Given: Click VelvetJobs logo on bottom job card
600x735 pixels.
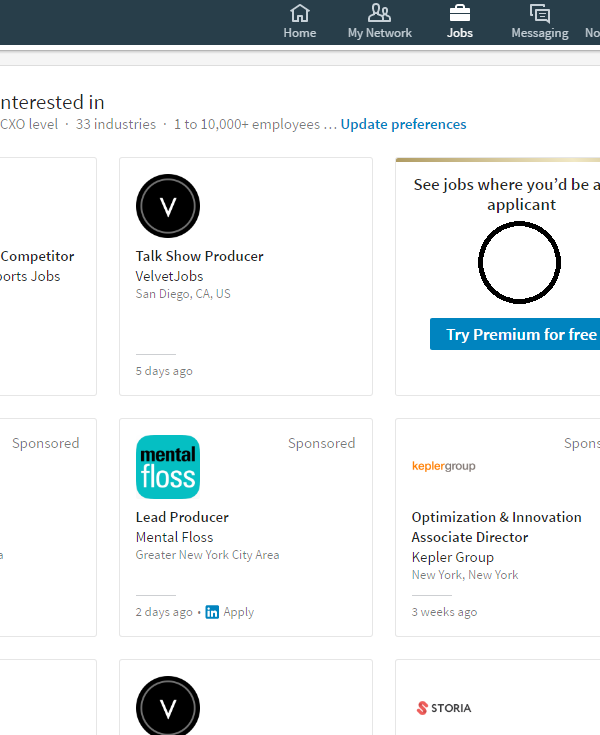Looking at the screenshot, I should coord(168,705).
